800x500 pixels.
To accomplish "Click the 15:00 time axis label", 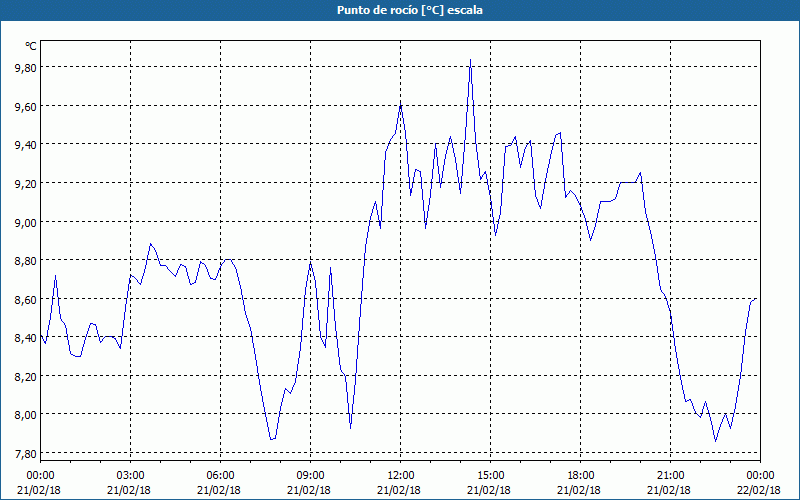I will click(490, 476).
